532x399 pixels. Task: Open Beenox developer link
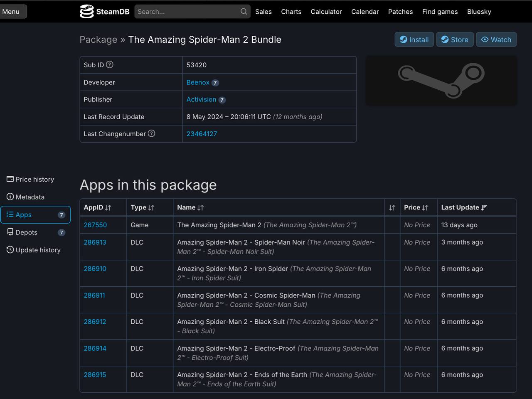click(198, 82)
